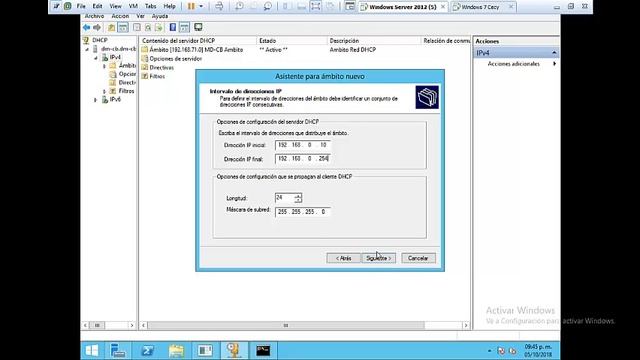
Task: Click the tree pane scroll right arrow
Action: coord(132,325)
